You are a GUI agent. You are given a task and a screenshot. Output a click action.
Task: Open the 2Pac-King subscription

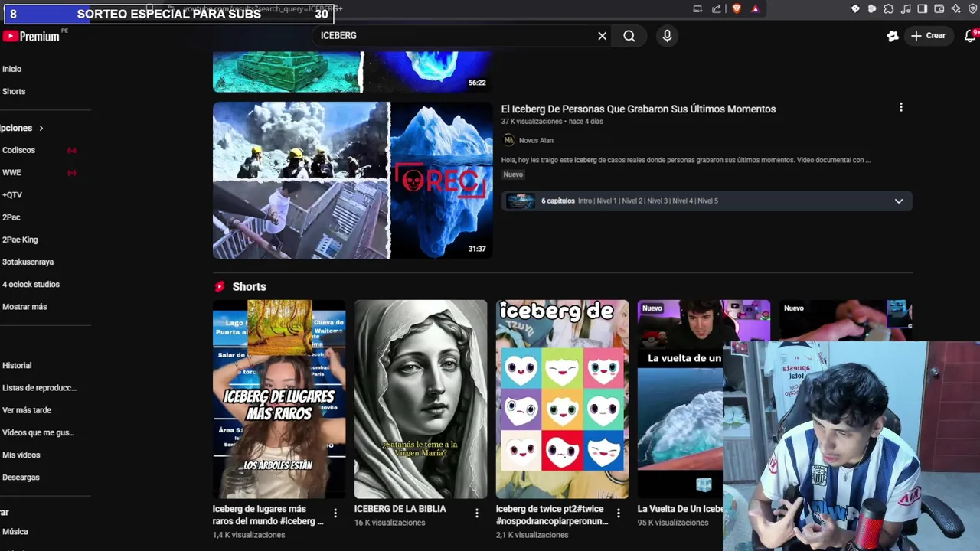pyautogui.click(x=20, y=240)
